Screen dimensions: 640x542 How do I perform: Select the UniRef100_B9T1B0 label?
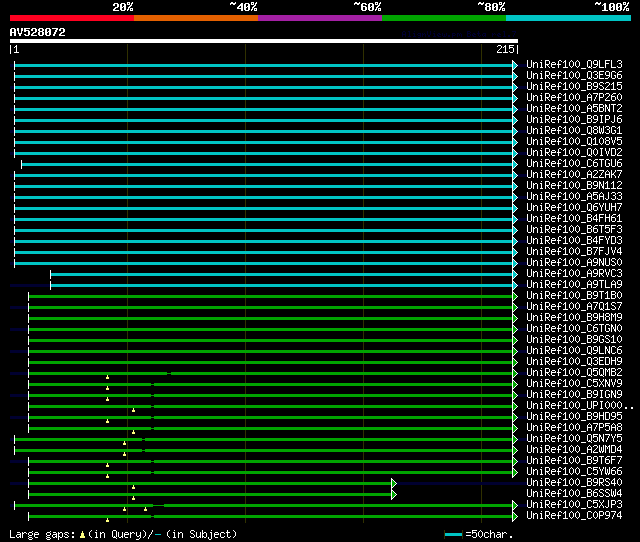pos(574,295)
